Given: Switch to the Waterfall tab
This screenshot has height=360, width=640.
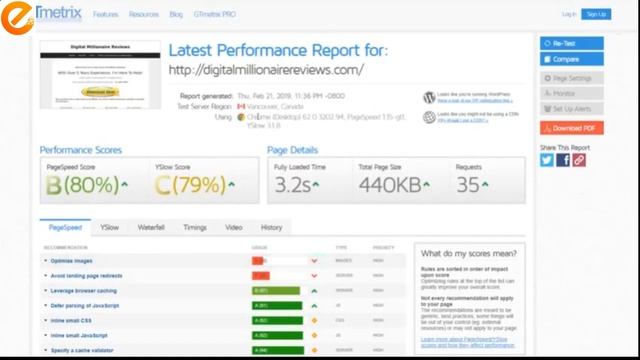Looking at the screenshot, I should tap(151, 227).
